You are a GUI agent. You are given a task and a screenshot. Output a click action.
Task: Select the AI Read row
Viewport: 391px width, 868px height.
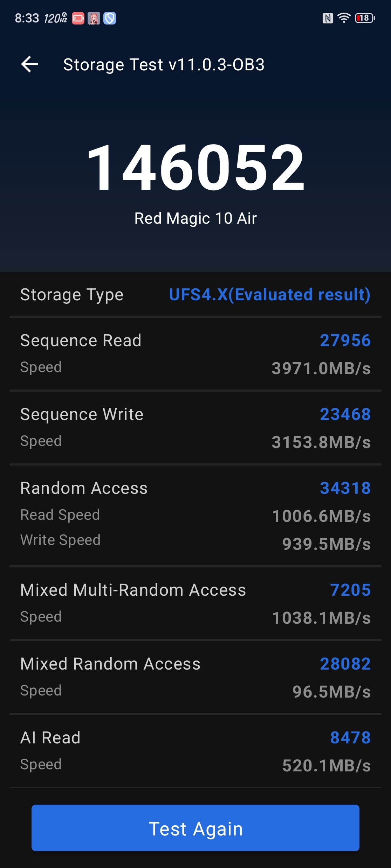point(195,751)
